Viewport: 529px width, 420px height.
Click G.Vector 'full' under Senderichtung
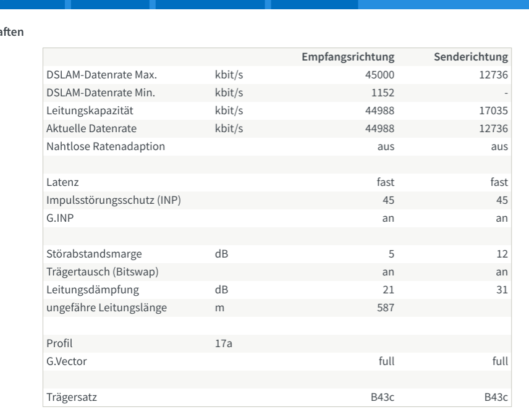click(x=500, y=361)
